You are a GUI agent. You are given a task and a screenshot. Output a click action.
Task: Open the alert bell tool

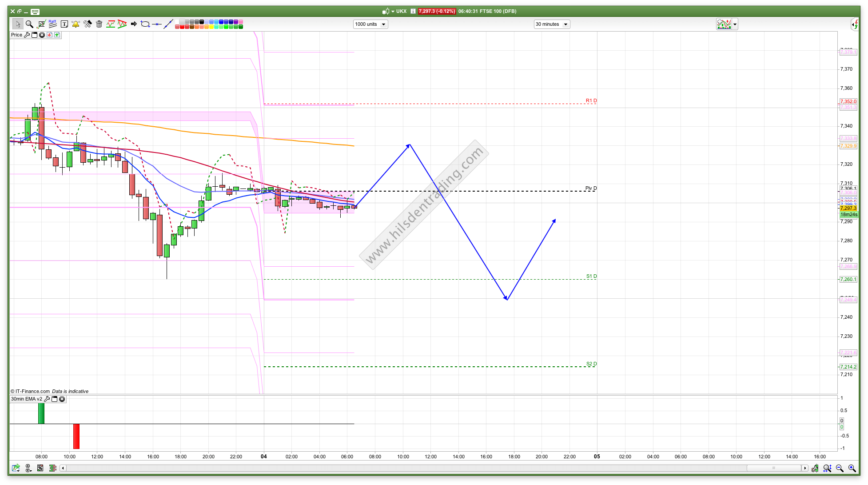76,24
